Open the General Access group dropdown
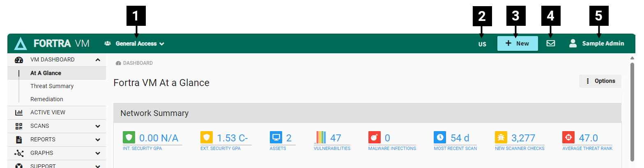The width and height of the screenshot is (644, 168). 136,43
